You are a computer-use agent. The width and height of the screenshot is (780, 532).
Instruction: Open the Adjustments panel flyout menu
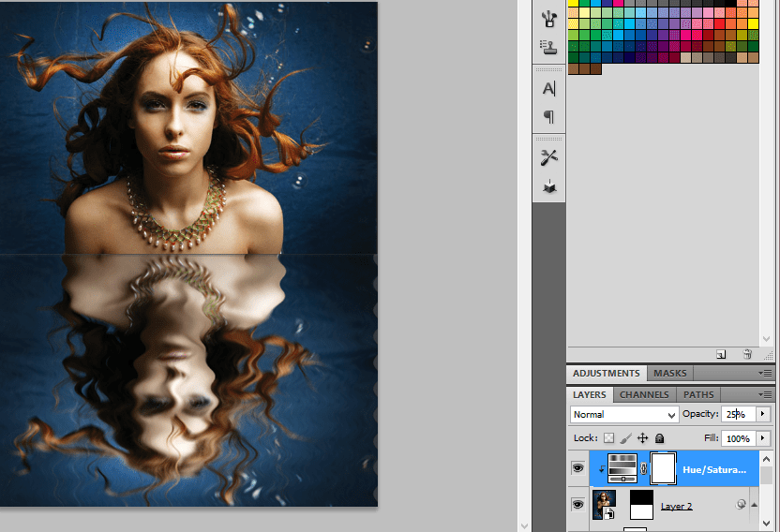click(765, 374)
